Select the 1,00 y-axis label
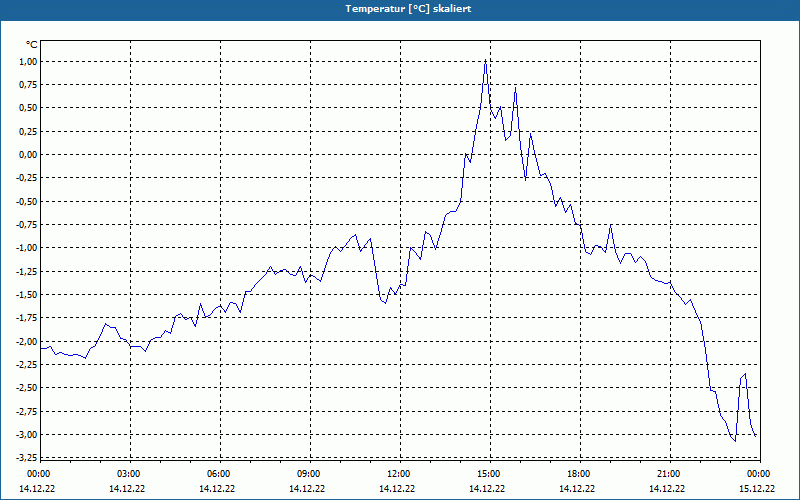Screen dimensions: 800x500 point(29,61)
